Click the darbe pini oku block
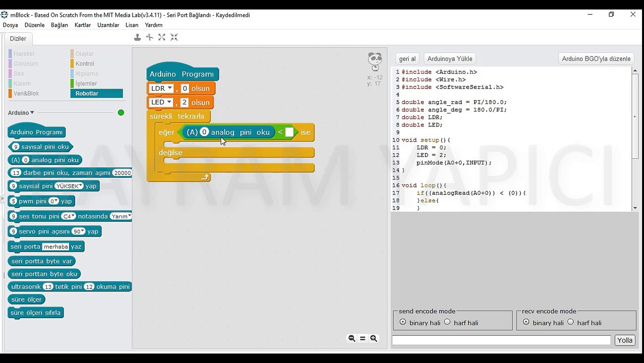 pyautogui.click(x=70, y=172)
